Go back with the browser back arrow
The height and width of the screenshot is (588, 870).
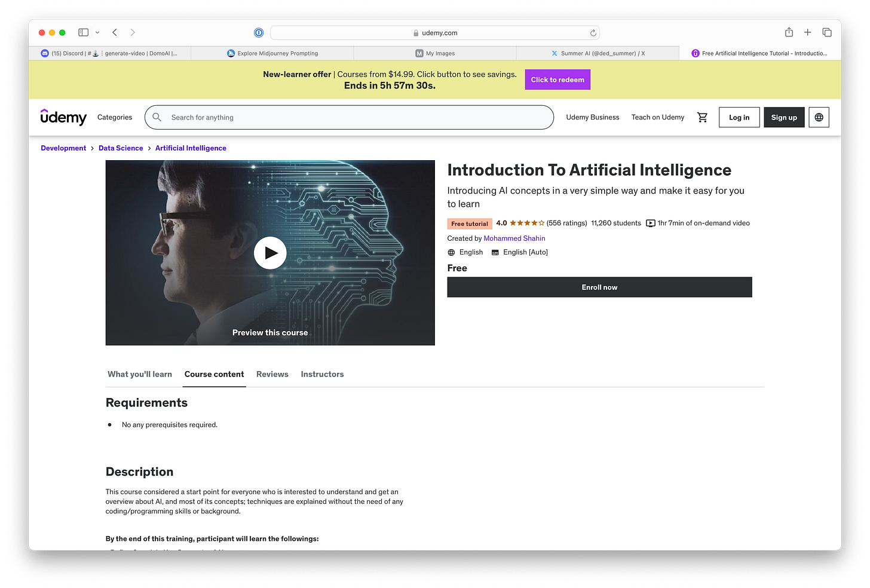[115, 32]
